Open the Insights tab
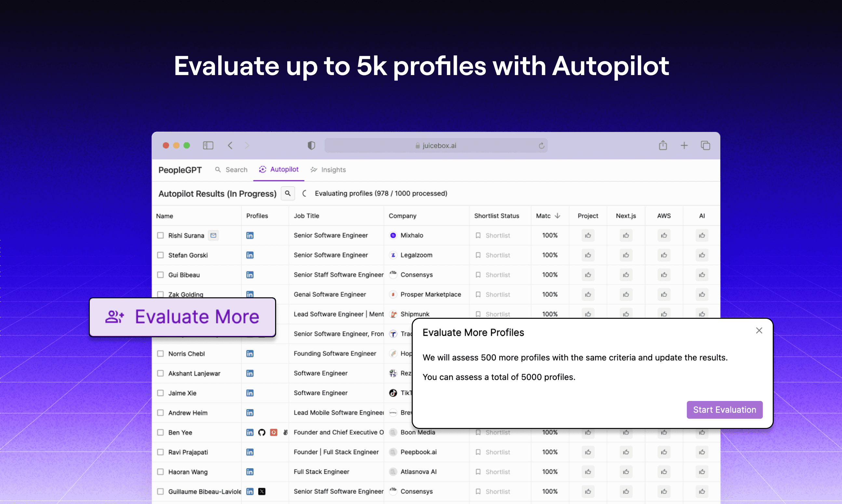The width and height of the screenshot is (842, 504). coord(328,170)
